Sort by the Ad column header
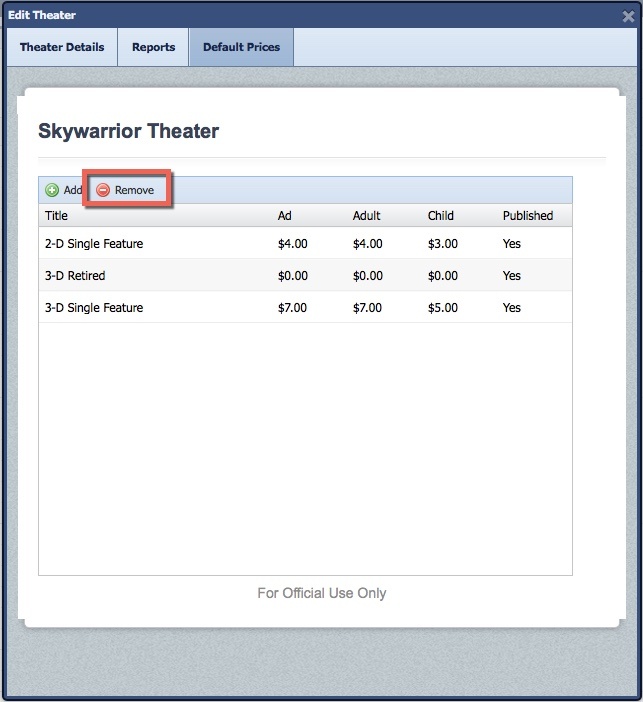The image size is (643, 702). point(285,216)
